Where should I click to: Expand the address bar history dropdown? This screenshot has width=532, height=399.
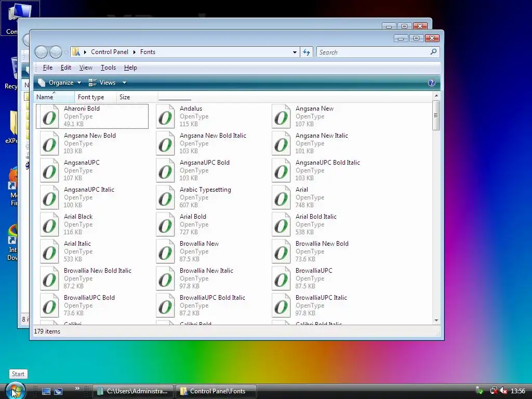[x=295, y=52]
